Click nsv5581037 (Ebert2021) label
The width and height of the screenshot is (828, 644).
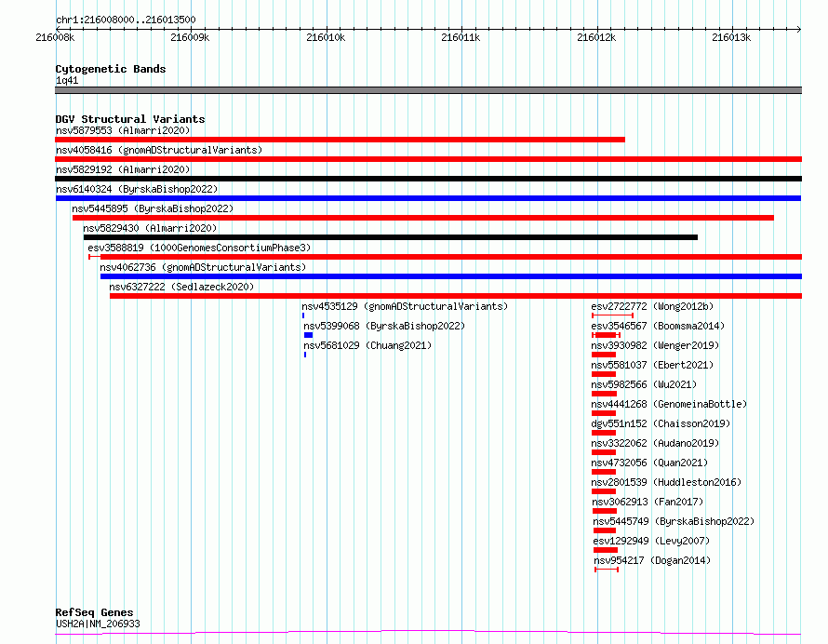[x=652, y=365]
